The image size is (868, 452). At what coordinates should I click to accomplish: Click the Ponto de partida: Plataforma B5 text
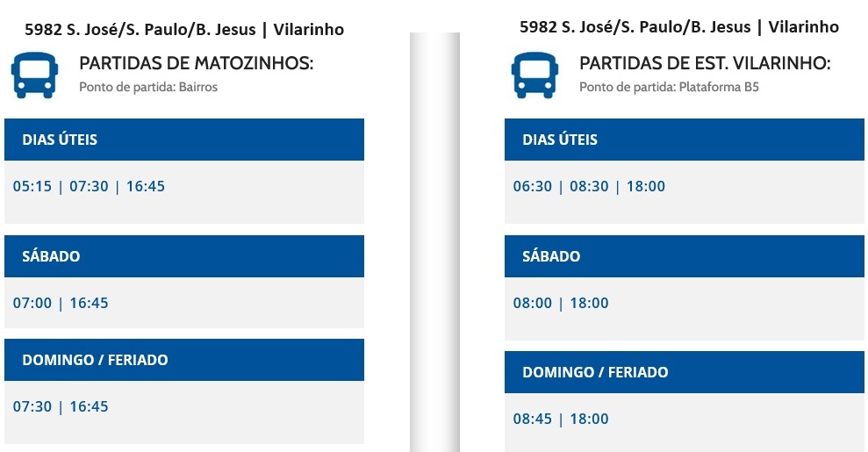tap(669, 87)
